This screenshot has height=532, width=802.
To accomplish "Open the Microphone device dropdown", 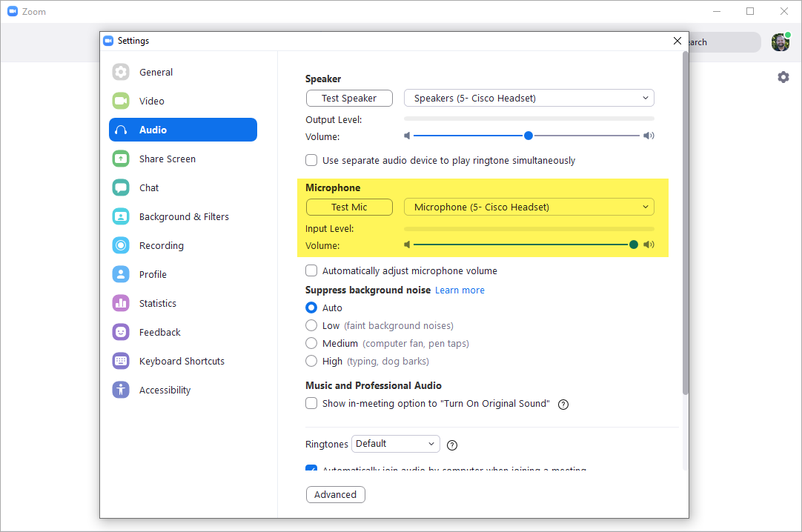I will pyautogui.click(x=528, y=207).
